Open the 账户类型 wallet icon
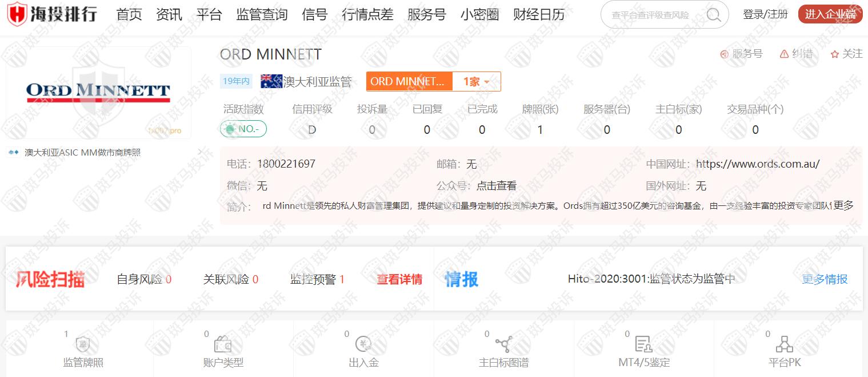The image size is (868, 377). coord(223,344)
